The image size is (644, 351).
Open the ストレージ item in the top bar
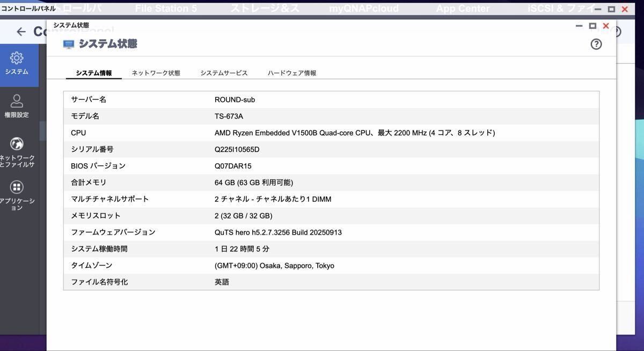click(265, 8)
